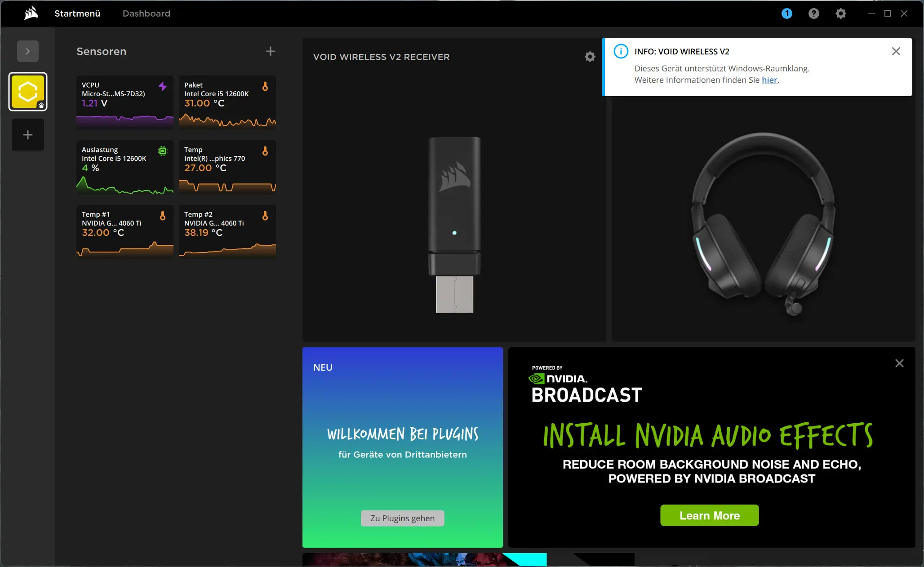Click the Zu Plugins gehen button
Image resolution: width=924 pixels, height=567 pixels.
pos(402,518)
